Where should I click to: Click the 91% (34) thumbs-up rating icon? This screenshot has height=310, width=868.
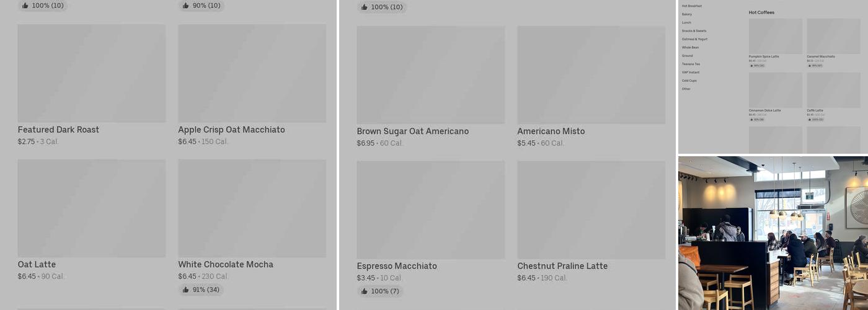(185, 290)
